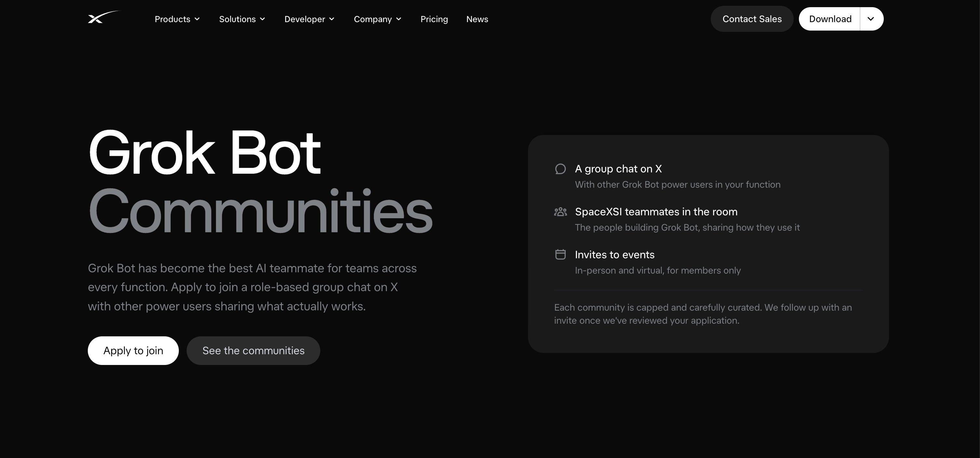This screenshot has width=980, height=458.
Task: Click 'Each community is capped' note
Action: [x=703, y=314]
